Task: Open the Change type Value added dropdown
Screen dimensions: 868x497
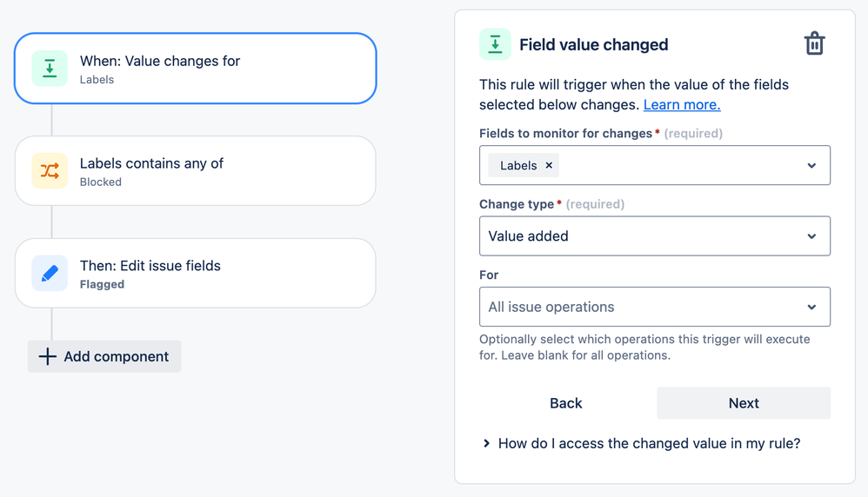Action: (655, 236)
